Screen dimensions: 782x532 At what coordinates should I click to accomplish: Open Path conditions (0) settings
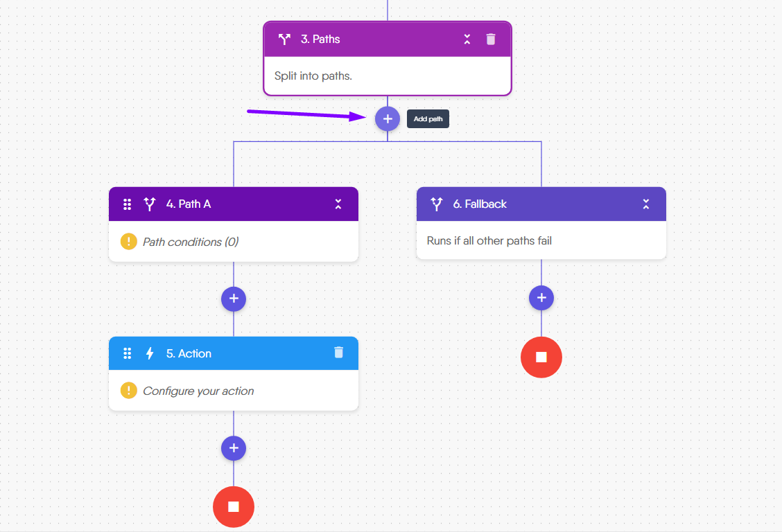click(x=191, y=242)
